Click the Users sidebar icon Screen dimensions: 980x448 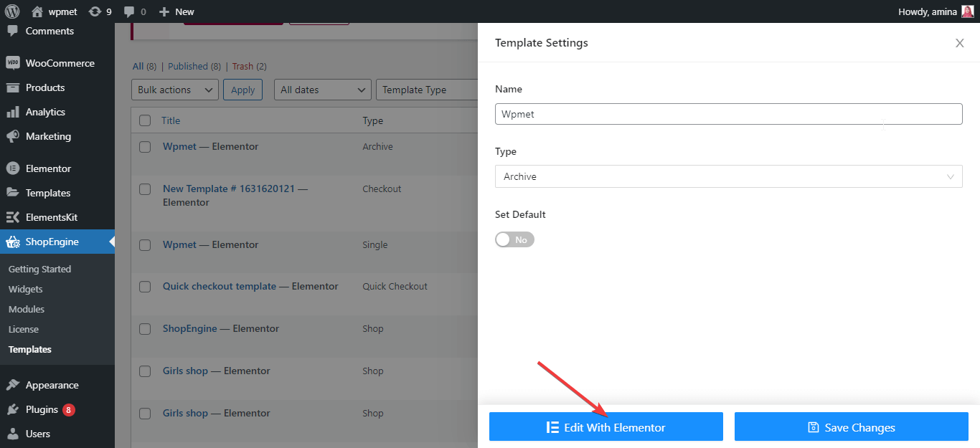pos(13,434)
